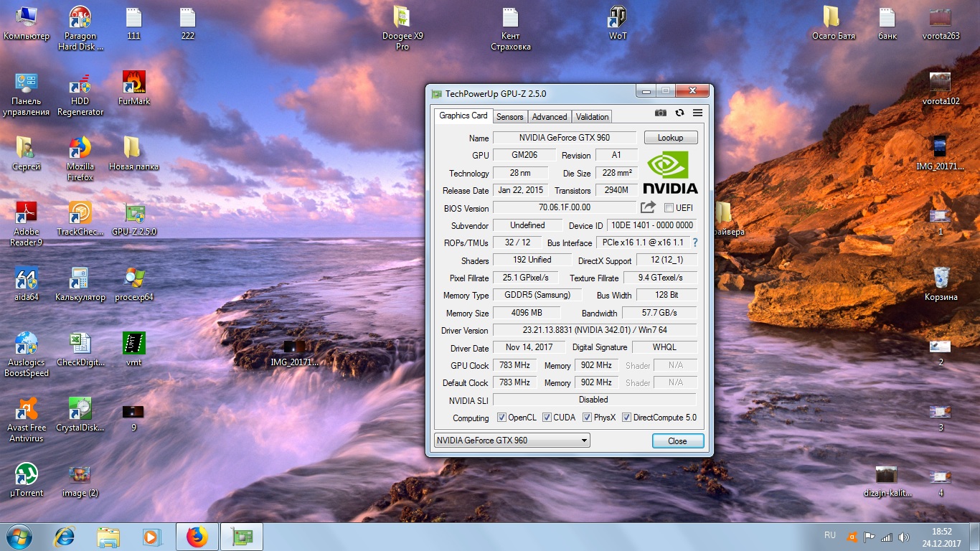The width and height of the screenshot is (980, 551).
Task: Select the Doogee X9 Pro desktop icon
Action: tap(402, 29)
